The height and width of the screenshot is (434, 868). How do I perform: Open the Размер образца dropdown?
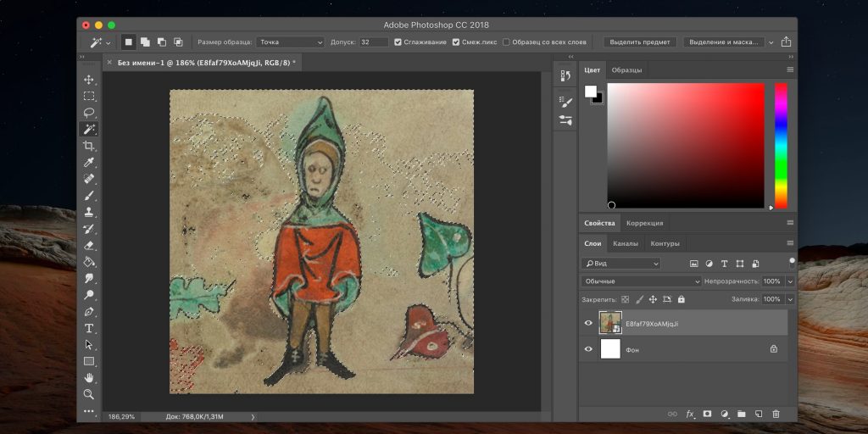(x=290, y=42)
